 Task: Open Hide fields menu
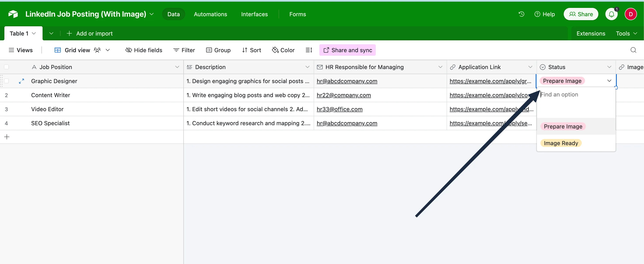click(x=144, y=50)
